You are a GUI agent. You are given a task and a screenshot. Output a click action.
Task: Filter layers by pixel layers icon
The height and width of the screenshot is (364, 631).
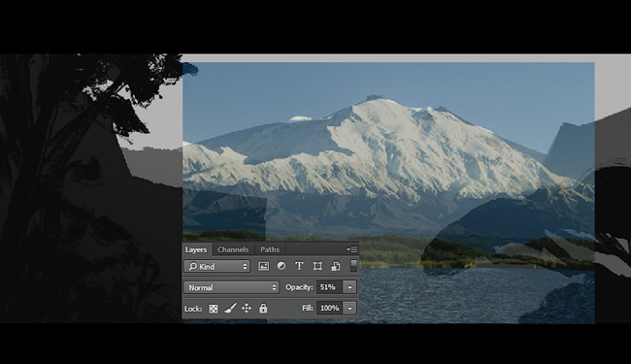point(264,266)
